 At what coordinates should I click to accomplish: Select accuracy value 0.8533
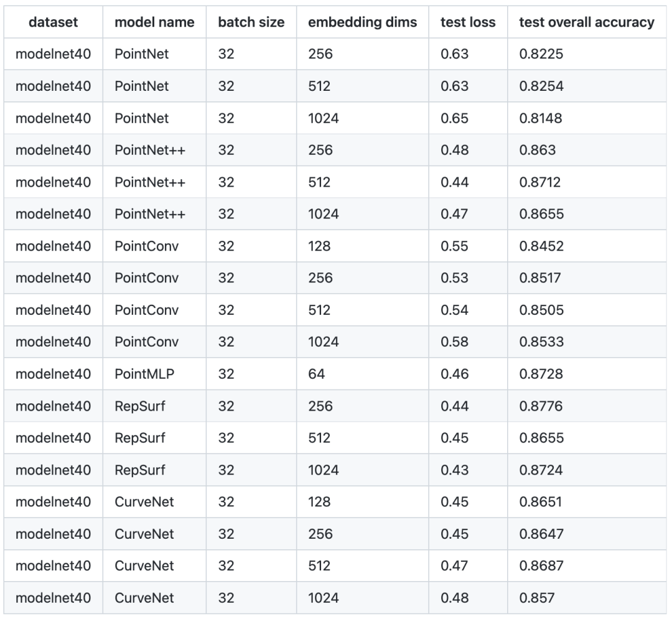click(541, 342)
